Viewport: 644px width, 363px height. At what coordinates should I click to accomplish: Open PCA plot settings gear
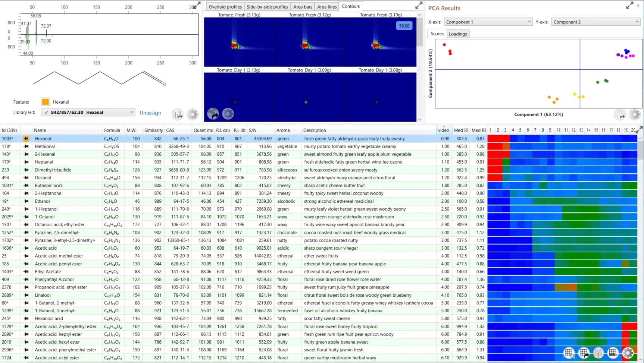[x=635, y=114]
